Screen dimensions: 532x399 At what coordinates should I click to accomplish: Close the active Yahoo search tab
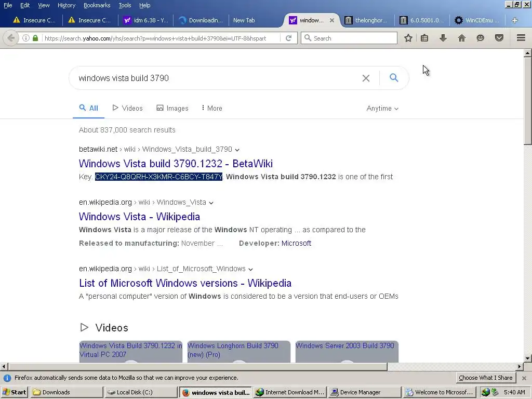[x=332, y=20]
